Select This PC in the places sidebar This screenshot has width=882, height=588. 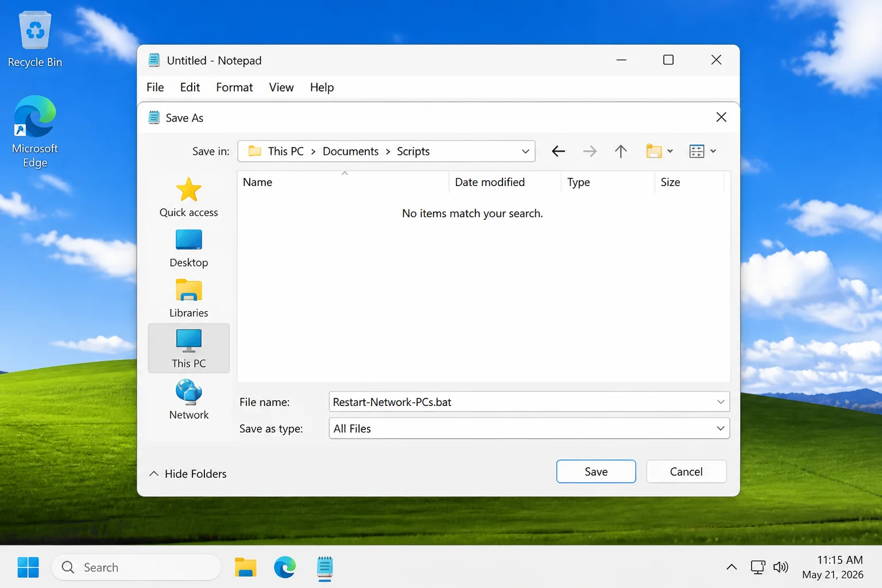click(x=188, y=348)
